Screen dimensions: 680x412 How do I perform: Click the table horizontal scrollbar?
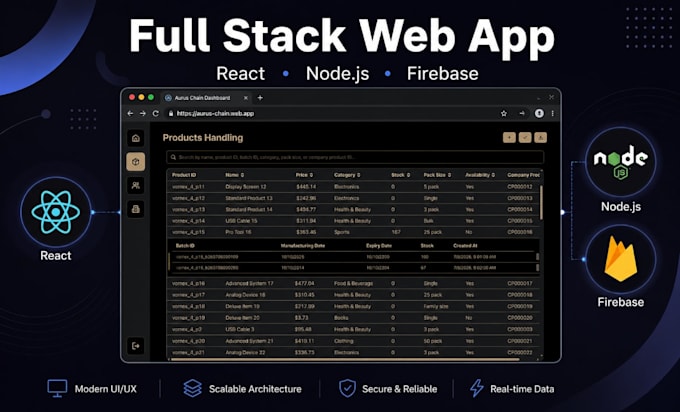tap(345, 359)
